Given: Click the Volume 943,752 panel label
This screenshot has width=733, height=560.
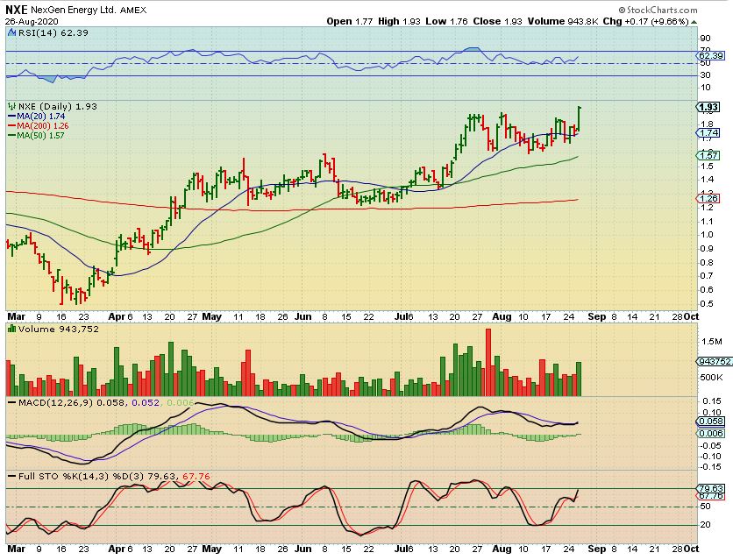Looking at the screenshot, I should tap(59, 329).
